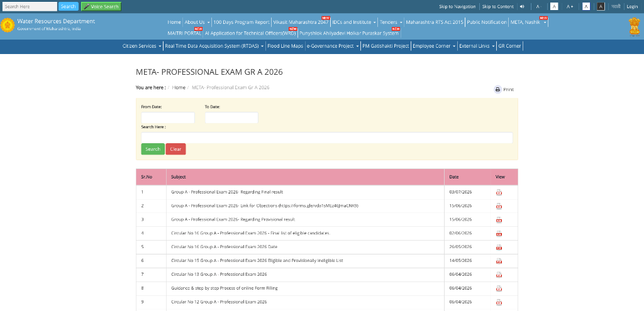Open PDF for Final list of eligible candidates
644x311 pixels.
tap(499, 234)
